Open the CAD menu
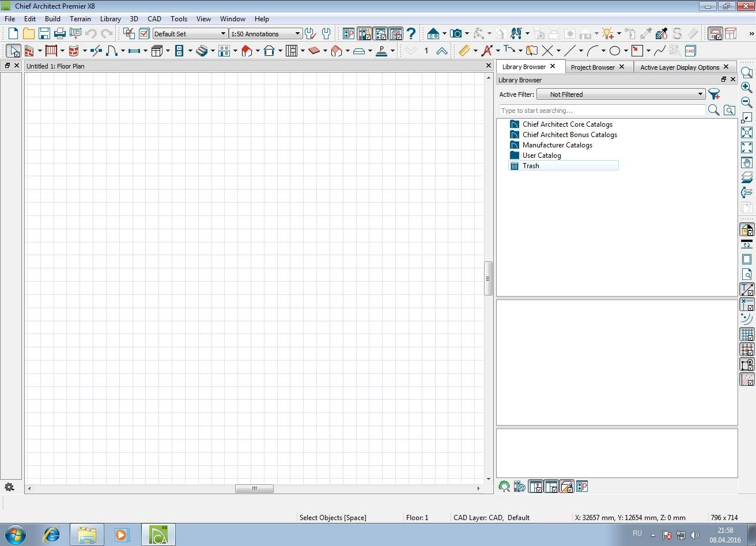756x546 pixels. pos(154,18)
